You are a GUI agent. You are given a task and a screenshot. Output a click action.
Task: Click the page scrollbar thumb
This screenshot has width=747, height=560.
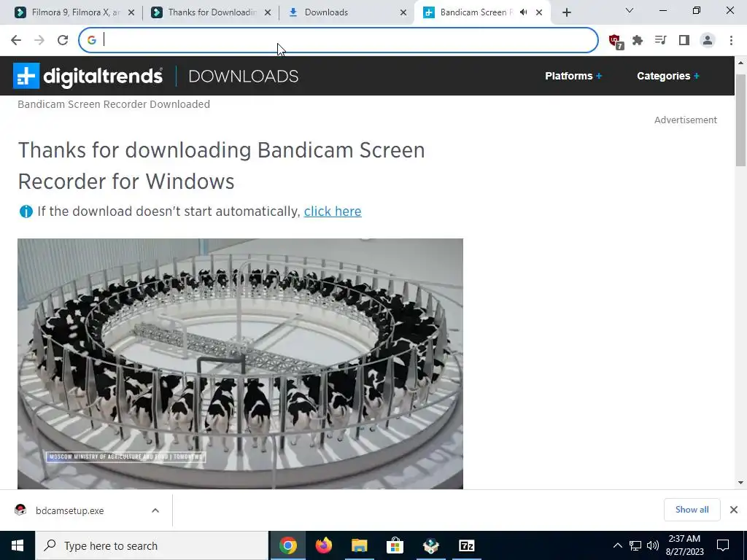coord(741,120)
